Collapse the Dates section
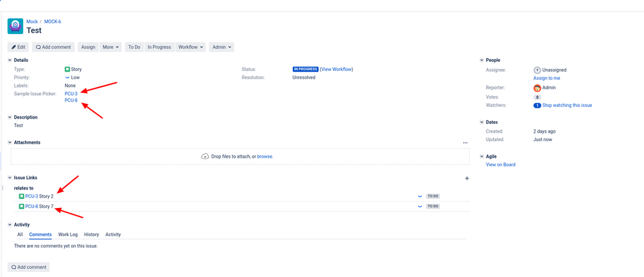 point(482,122)
